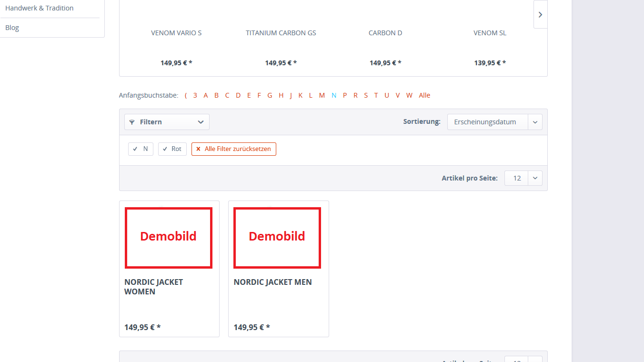644x362 pixels.
Task: Select starting letter A
Action: [x=206, y=95]
